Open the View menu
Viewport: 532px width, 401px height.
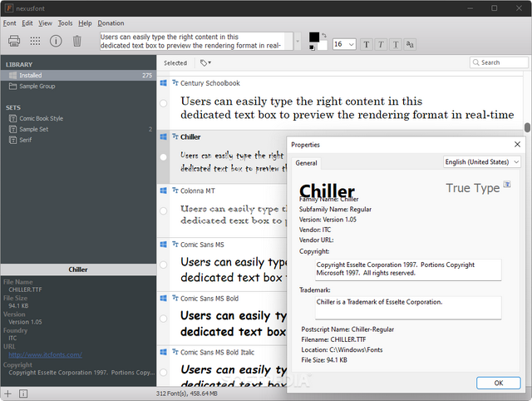(x=45, y=23)
